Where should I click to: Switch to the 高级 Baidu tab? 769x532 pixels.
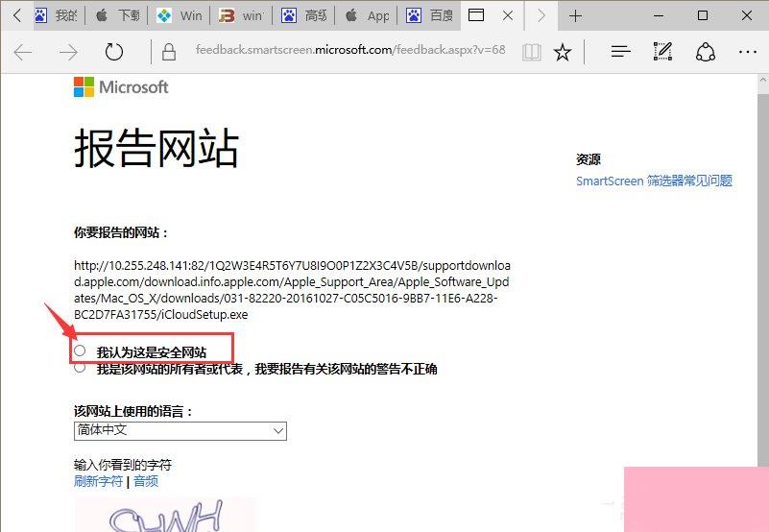click(x=304, y=15)
